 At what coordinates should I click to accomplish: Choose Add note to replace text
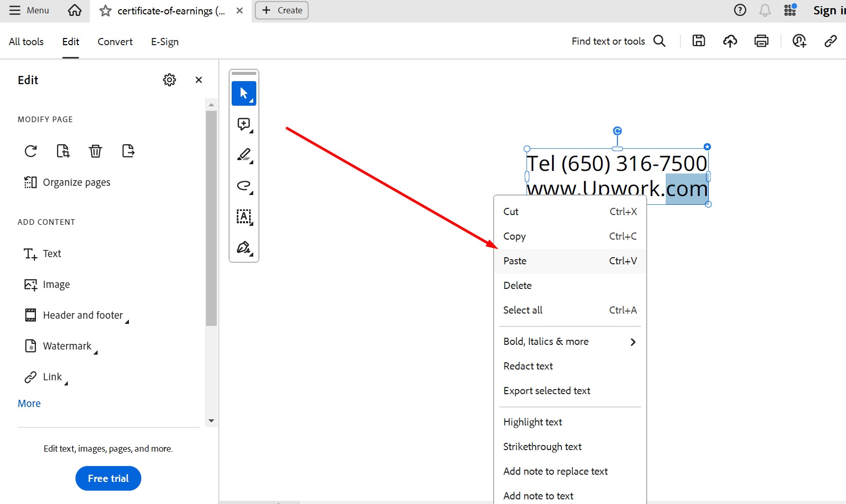point(570,471)
